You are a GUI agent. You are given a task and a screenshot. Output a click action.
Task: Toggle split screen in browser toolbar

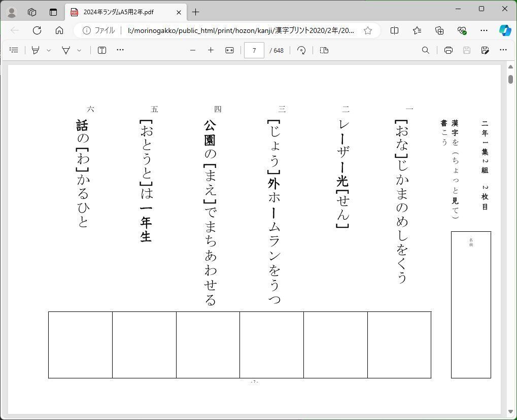click(x=394, y=30)
